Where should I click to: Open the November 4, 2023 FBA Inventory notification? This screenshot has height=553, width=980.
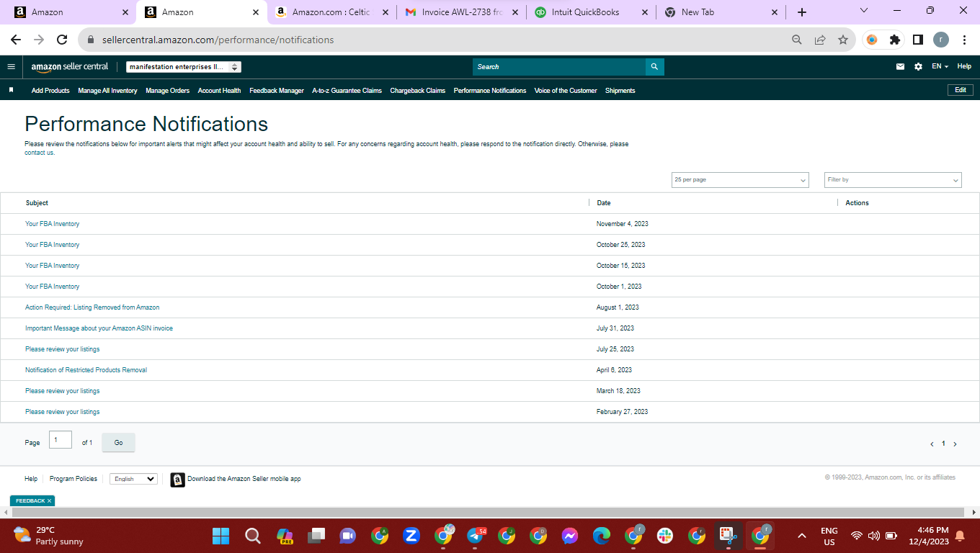point(53,224)
